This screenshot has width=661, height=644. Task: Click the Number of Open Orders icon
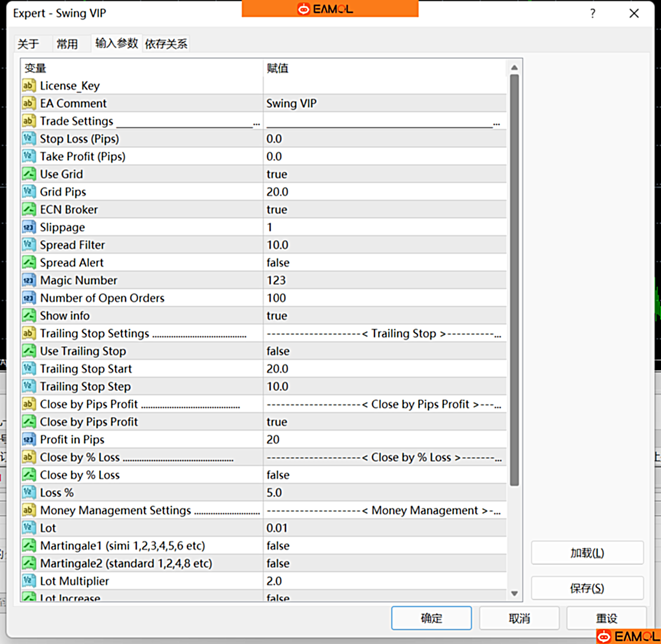29,298
